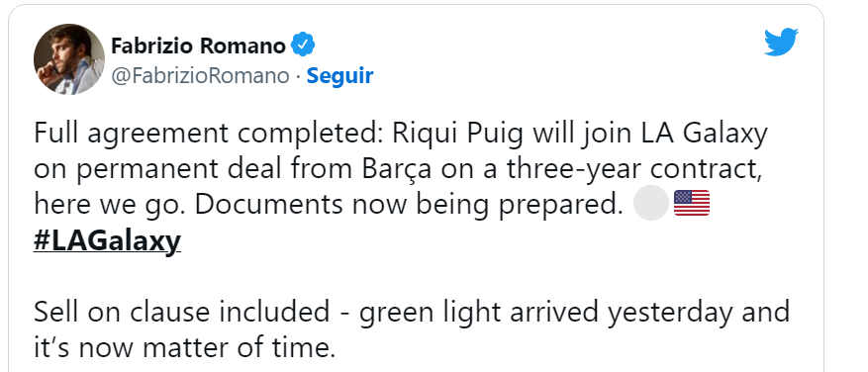The width and height of the screenshot is (868, 372).
Task: Click the grey circle emoji placeholder
Action: pyautogui.click(x=651, y=203)
